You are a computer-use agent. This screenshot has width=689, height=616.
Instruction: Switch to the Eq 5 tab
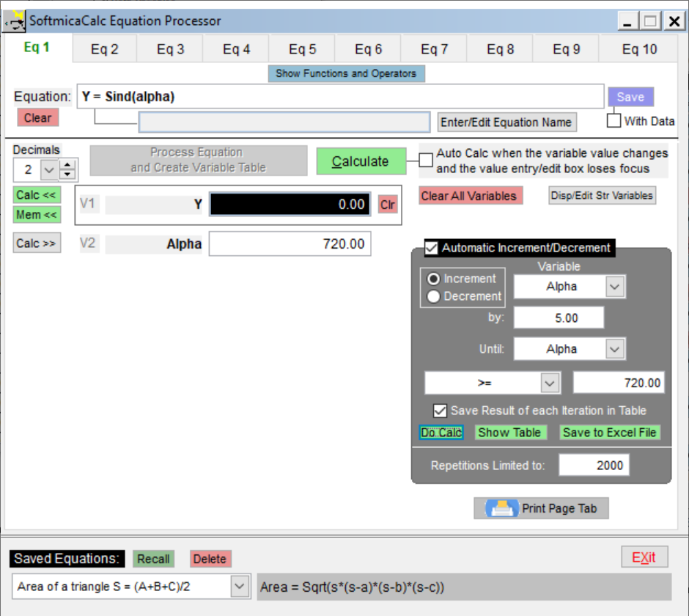point(302,49)
